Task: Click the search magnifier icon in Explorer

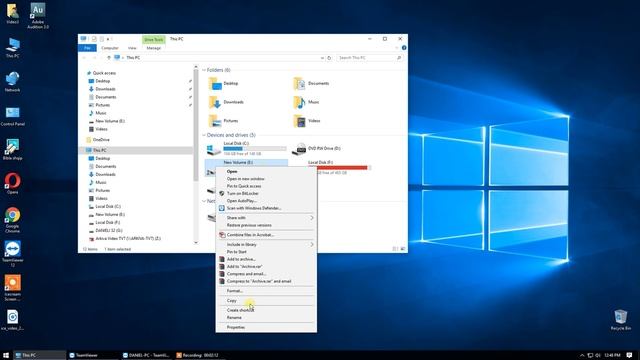Action: pyautogui.click(x=399, y=58)
